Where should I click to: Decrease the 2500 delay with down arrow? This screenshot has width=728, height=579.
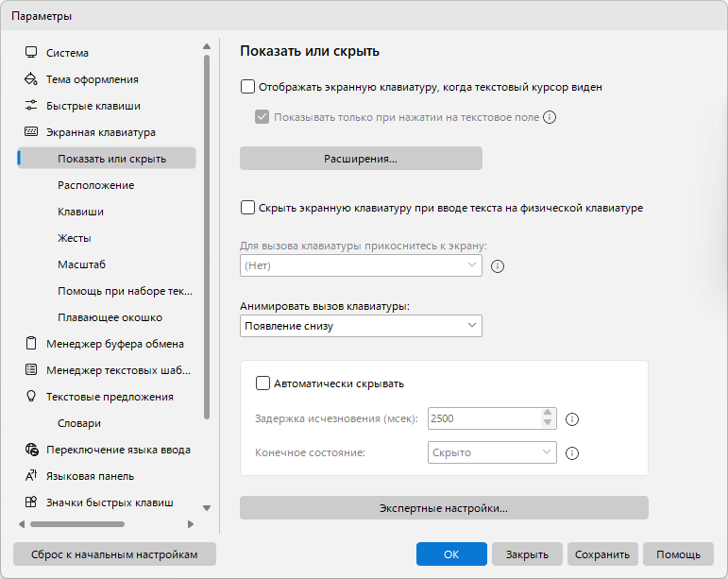click(x=548, y=422)
